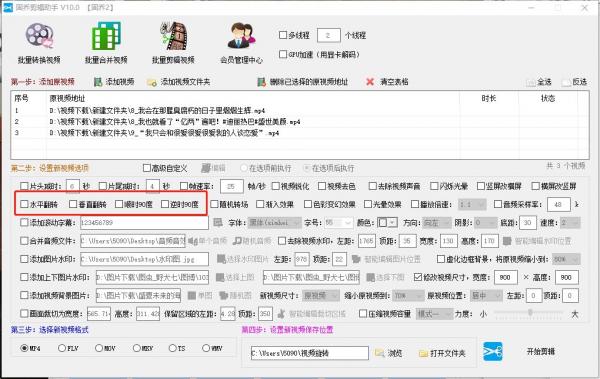Tick the 高级自定义 checkbox
This screenshot has height=379, width=600.
pyautogui.click(x=147, y=168)
